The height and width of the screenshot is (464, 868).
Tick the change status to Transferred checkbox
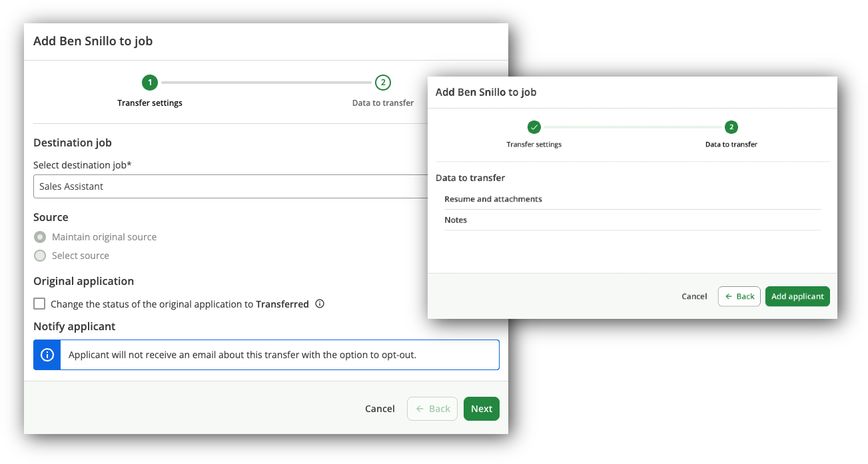(39, 304)
